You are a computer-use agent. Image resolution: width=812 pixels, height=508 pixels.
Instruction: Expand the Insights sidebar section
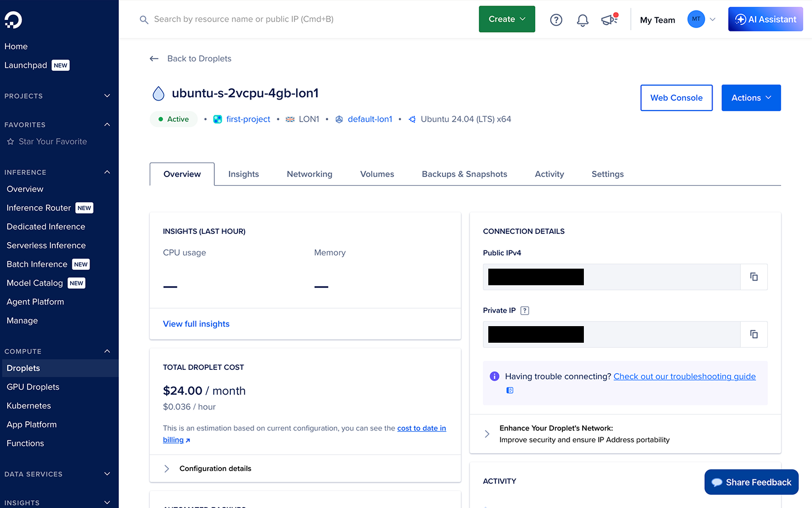point(107,502)
